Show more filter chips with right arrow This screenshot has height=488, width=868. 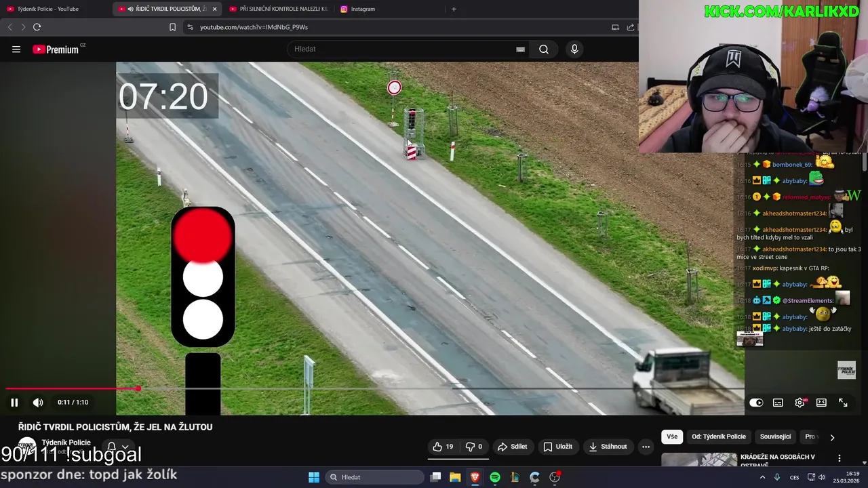pyautogui.click(x=832, y=437)
